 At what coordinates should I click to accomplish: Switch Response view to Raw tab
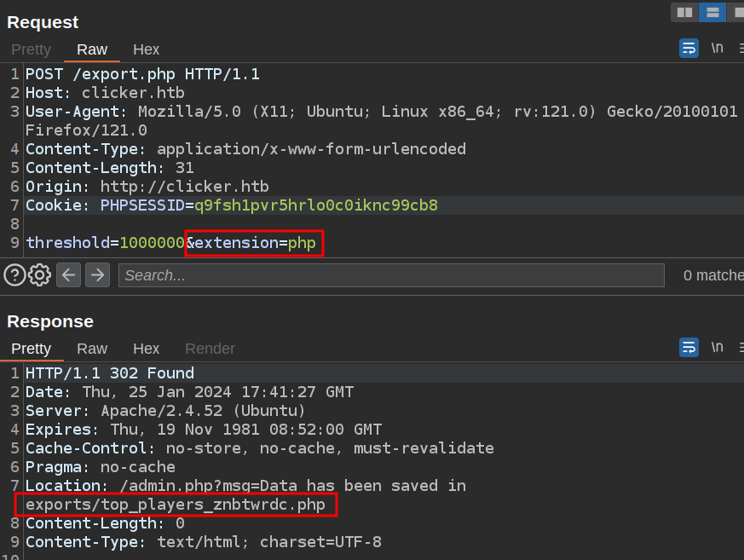click(92, 349)
